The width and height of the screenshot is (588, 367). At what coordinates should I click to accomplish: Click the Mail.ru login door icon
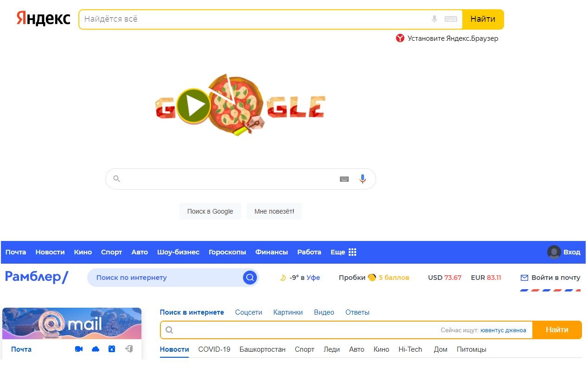coord(129,349)
